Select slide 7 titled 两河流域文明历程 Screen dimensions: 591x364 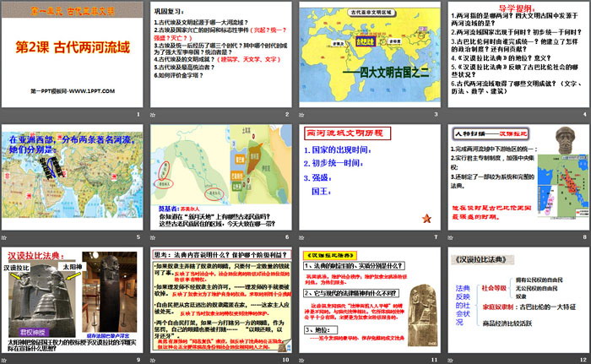tap(370, 177)
